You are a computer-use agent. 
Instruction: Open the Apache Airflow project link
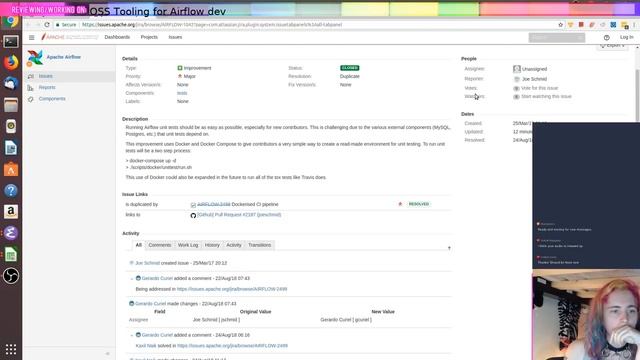tap(64, 57)
